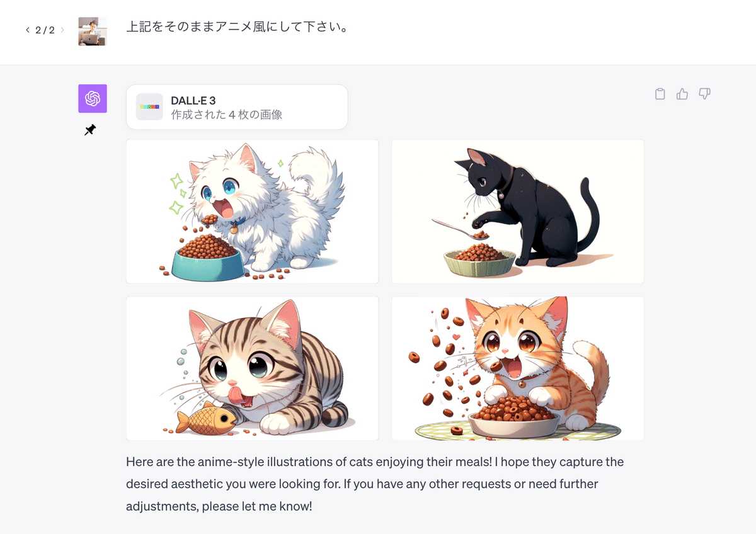The width and height of the screenshot is (756, 534).
Task: Give the response a thumbs down
Action: [x=704, y=94]
